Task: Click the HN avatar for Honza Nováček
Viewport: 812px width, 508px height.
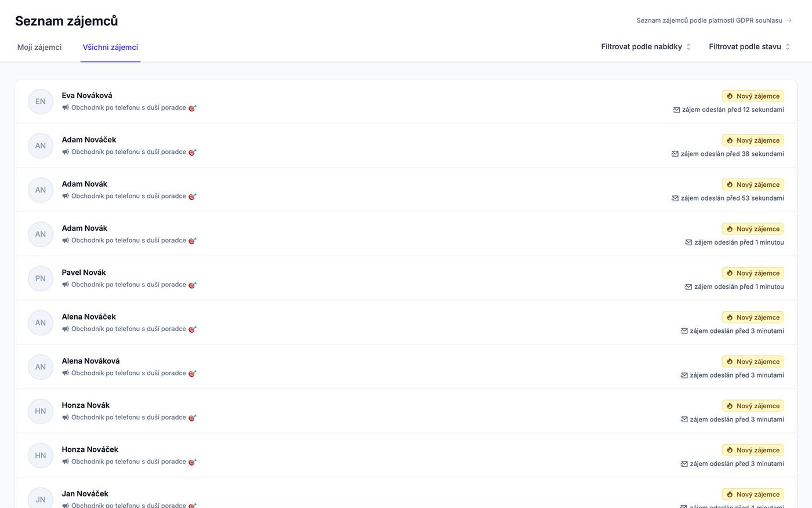Action: (41, 455)
